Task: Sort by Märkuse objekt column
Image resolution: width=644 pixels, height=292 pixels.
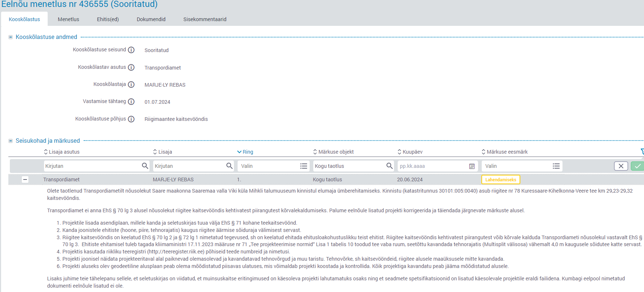Action: 333,152
